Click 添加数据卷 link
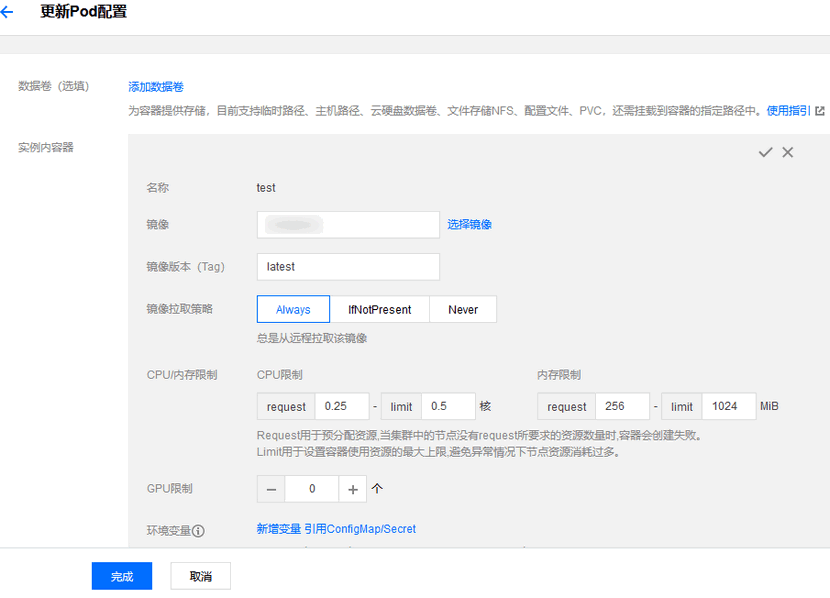The height and width of the screenshot is (598, 830). 156,87
